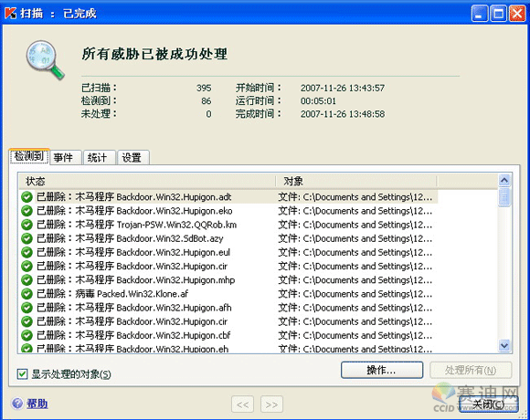Open the 事件 tab
Image resolution: width=530 pixels, height=420 pixels.
pyautogui.click(x=66, y=157)
